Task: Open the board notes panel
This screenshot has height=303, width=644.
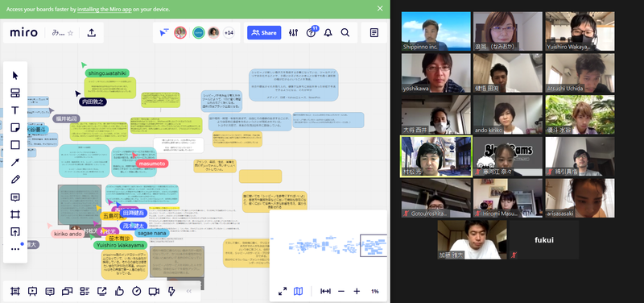Action: (374, 32)
